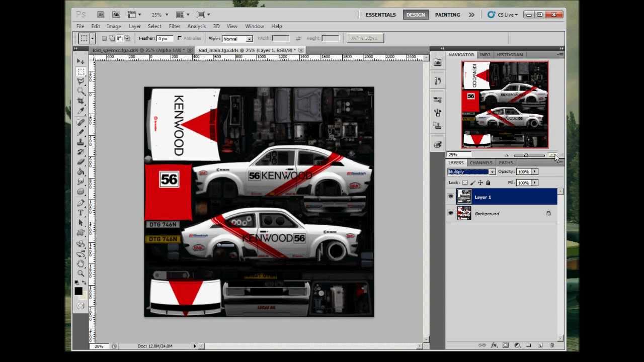
Task: Switch to the Essentials workspace
Action: [381, 15]
